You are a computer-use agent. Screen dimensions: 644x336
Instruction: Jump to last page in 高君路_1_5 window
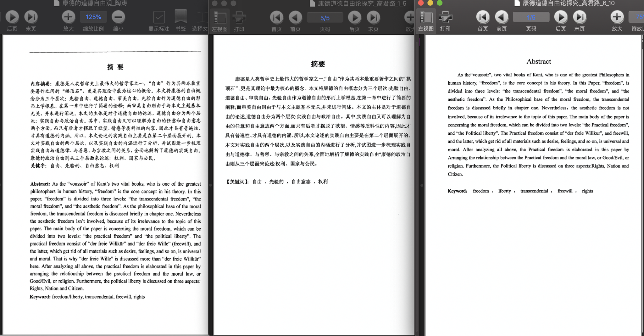tap(373, 18)
